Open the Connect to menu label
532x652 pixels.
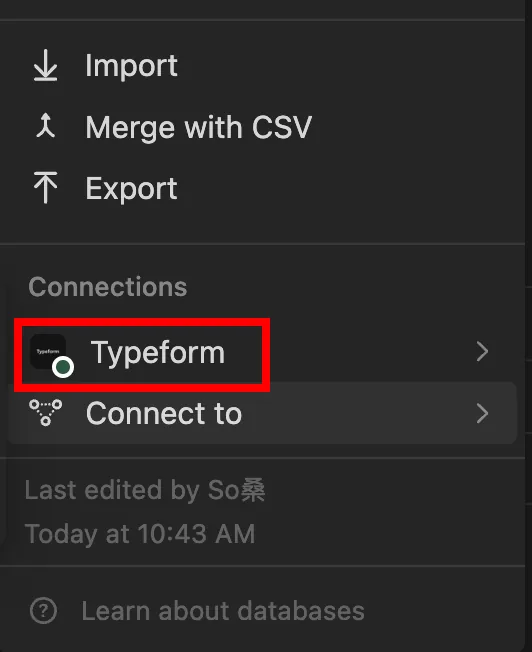pos(164,413)
